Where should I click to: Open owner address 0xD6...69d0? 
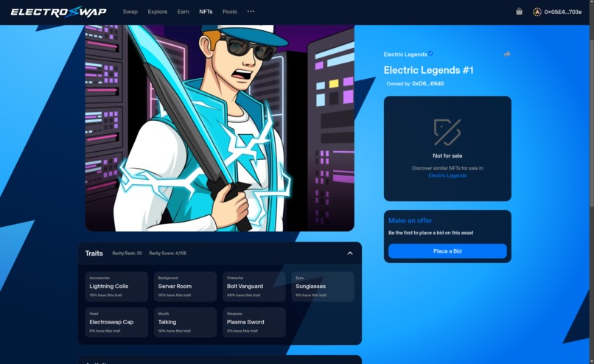tap(427, 84)
